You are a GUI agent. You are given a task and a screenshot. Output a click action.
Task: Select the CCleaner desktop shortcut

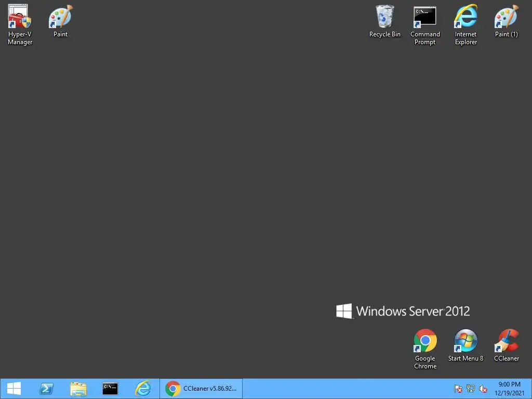pyautogui.click(x=506, y=345)
